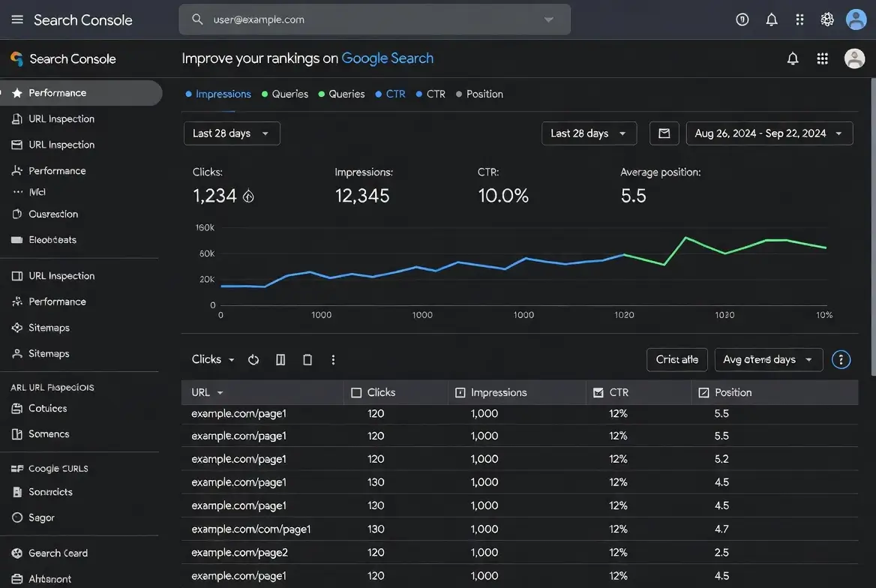Image resolution: width=876 pixels, height=588 pixels.
Task: Click the Sitemaps icon with diamond shape
Action: pos(17,328)
